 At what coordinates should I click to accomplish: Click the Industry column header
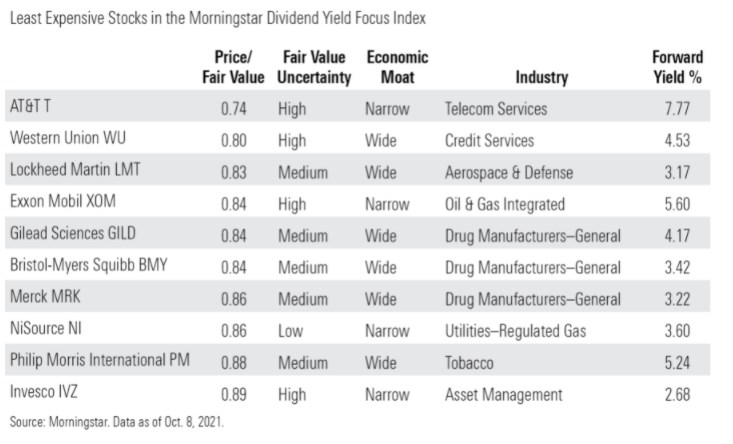point(541,76)
